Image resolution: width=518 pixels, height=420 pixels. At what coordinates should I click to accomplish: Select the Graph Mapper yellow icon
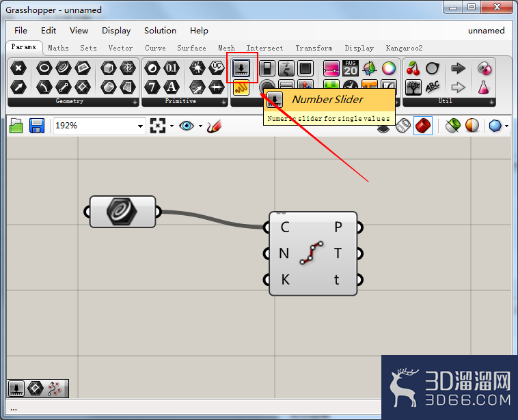(x=241, y=87)
